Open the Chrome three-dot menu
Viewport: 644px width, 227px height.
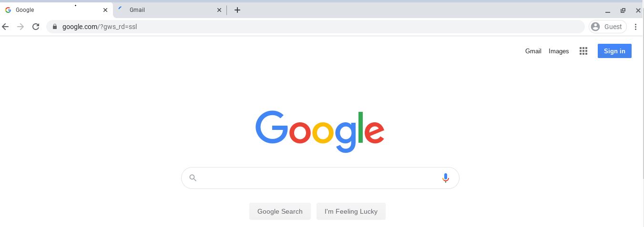pos(635,27)
